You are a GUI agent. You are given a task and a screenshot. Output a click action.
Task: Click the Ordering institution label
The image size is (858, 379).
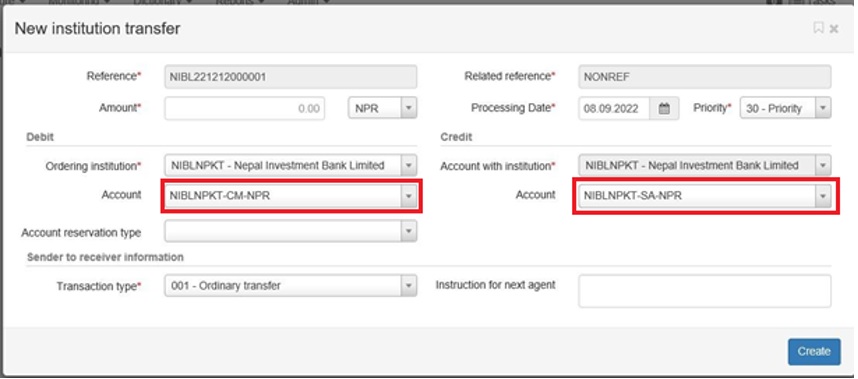pyautogui.click(x=93, y=165)
